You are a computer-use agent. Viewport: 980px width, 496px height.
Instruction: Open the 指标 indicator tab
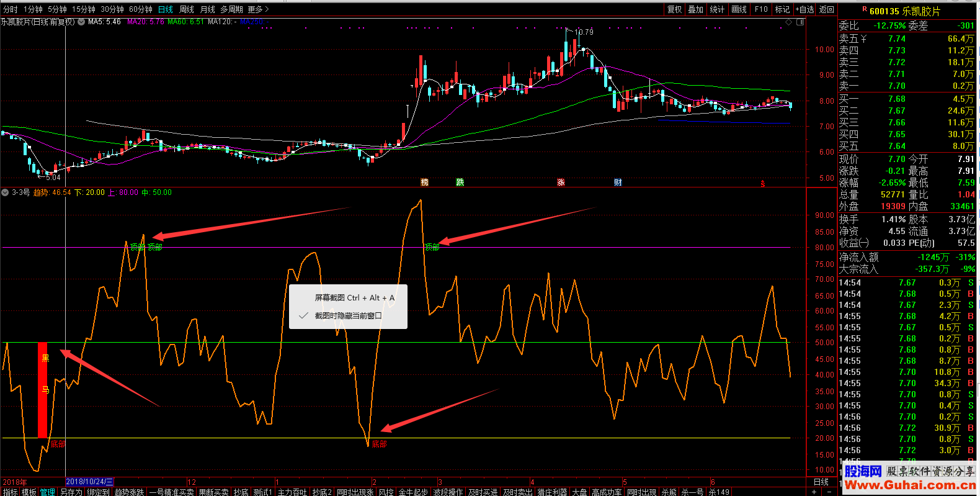click(11, 492)
